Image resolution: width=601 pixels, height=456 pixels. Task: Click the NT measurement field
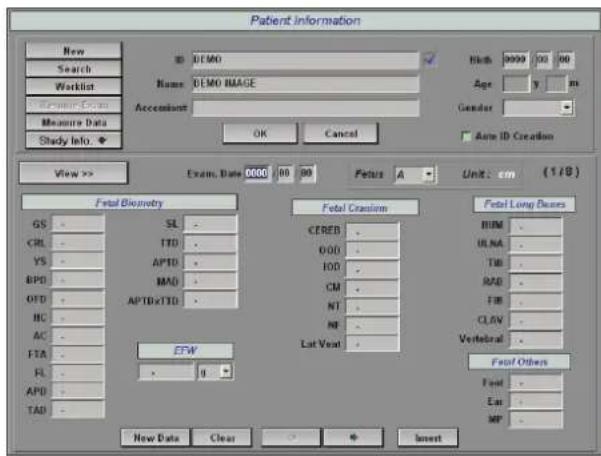(x=373, y=307)
